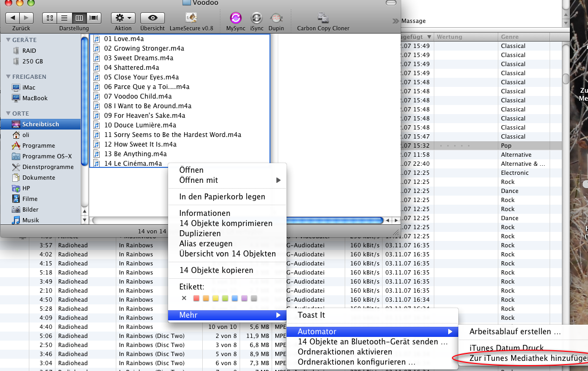Choose 14 Objekte an Bluetooth-Gerät senden

point(372,342)
